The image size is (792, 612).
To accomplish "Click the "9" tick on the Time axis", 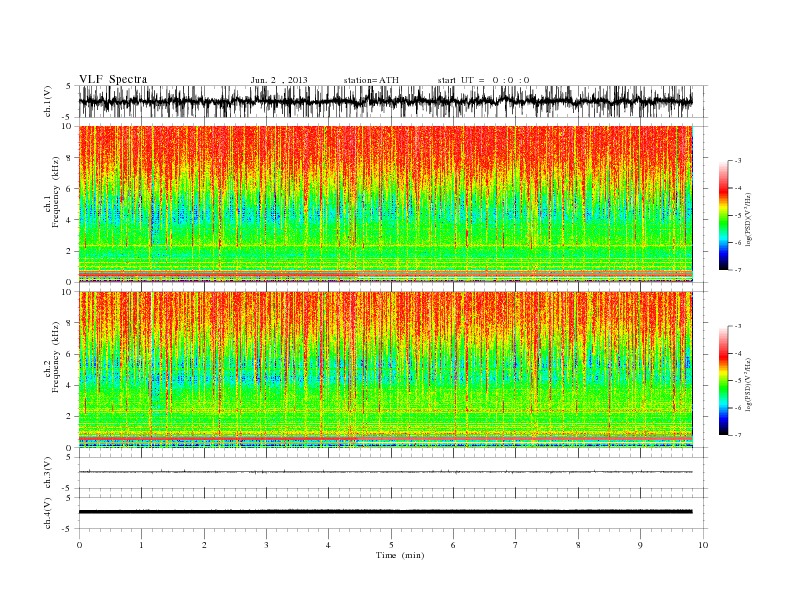I will point(640,545).
